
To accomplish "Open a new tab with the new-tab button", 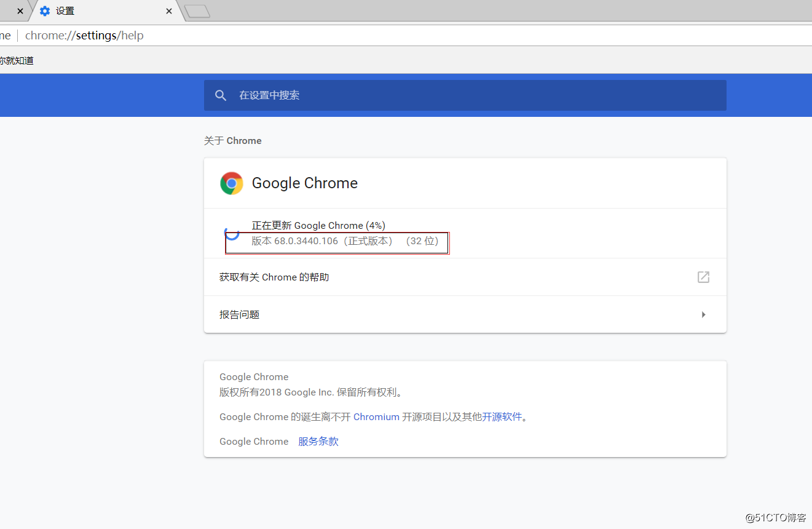I will [x=197, y=11].
